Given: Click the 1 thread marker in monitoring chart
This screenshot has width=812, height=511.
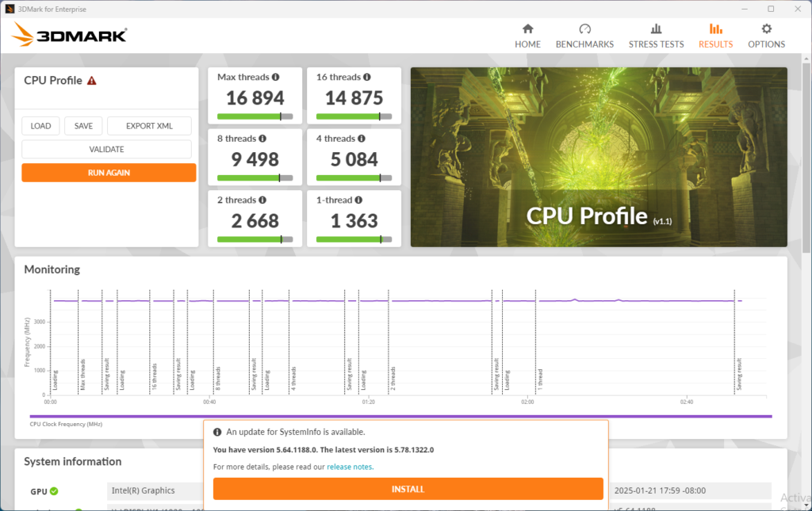Looking at the screenshot, I should [x=539, y=379].
